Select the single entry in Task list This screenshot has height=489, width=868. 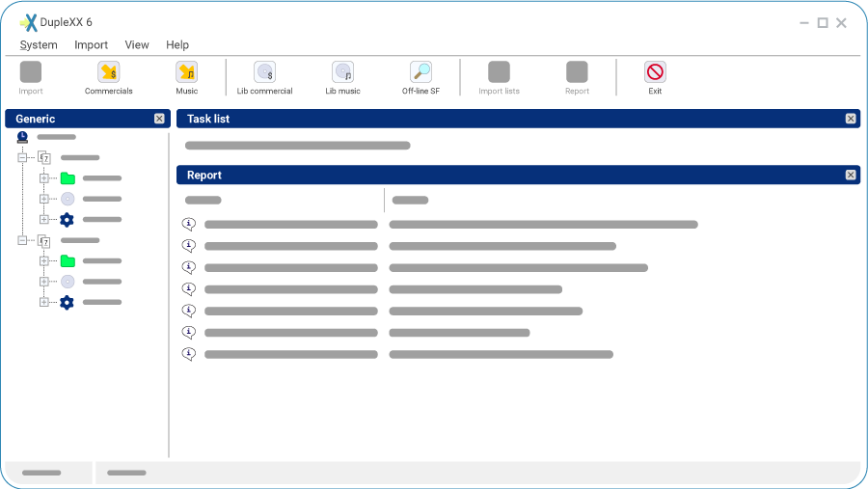pos(298,146)
